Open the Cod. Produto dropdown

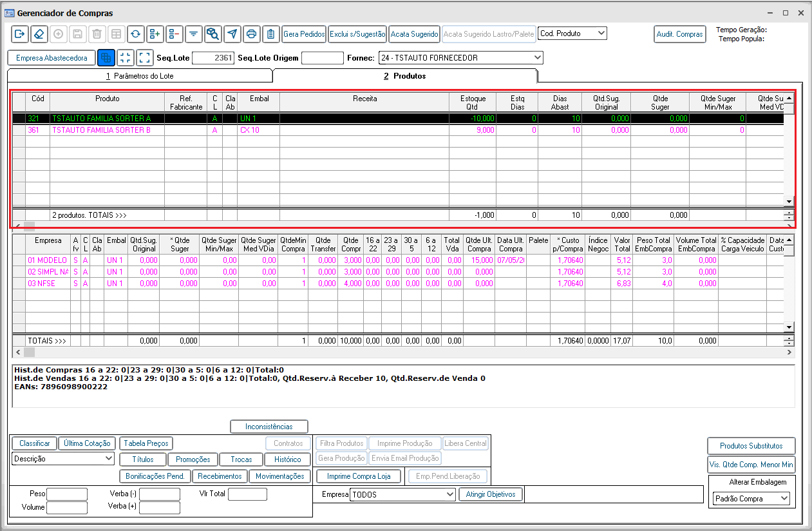[572, 34]
